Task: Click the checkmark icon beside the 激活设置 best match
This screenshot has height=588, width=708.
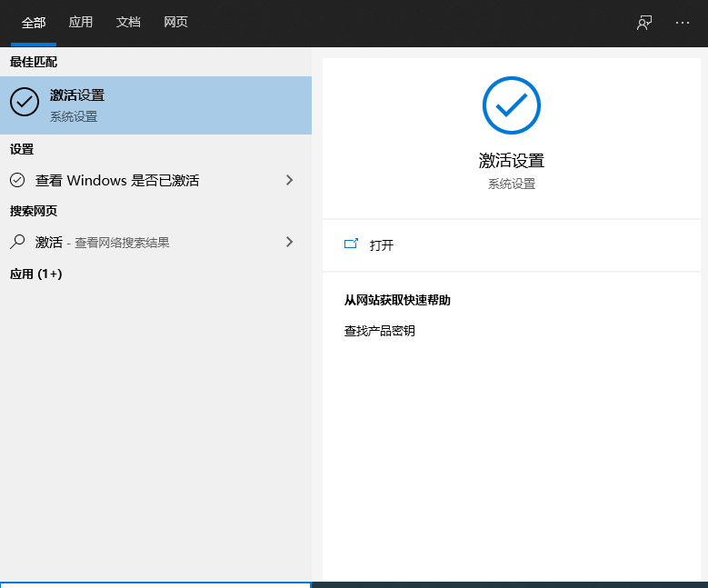Action: pos(25,103)
